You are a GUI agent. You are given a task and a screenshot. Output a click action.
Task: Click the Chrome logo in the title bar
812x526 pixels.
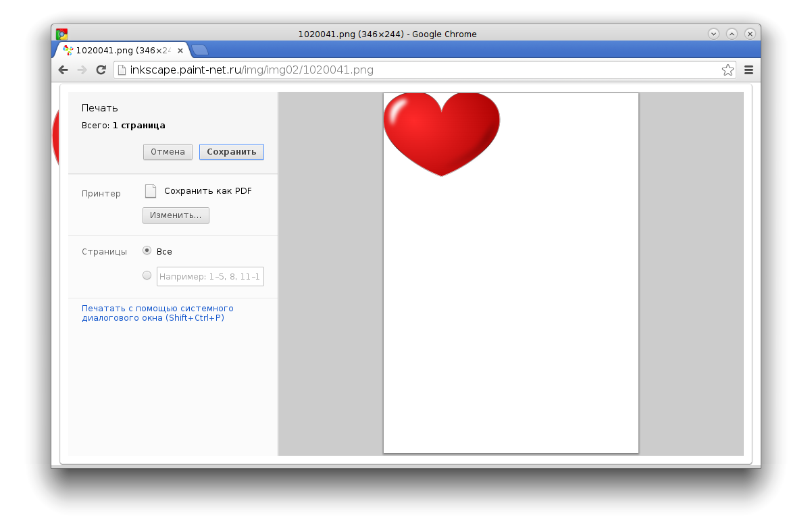[61, 33]
